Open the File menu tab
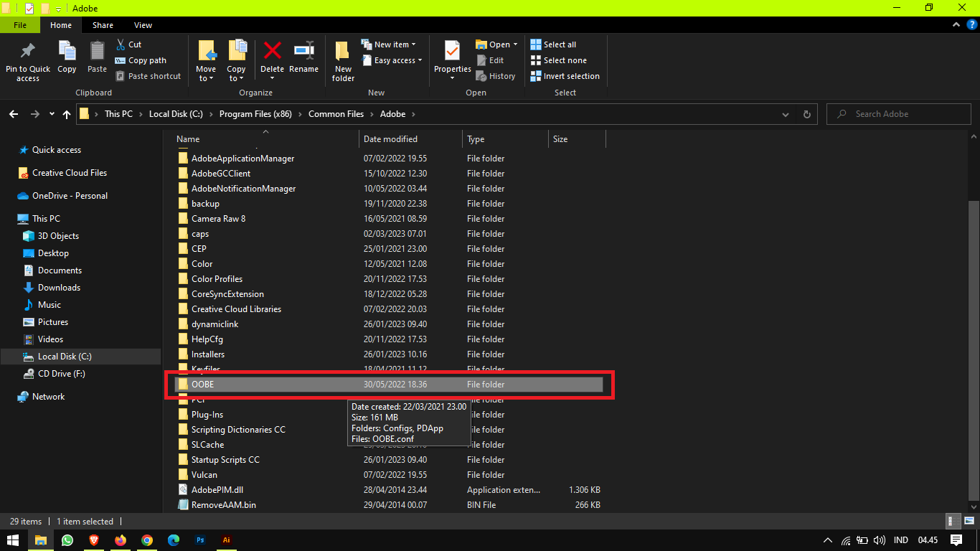Viewport: 980px width, 551px height. (20, 25)
